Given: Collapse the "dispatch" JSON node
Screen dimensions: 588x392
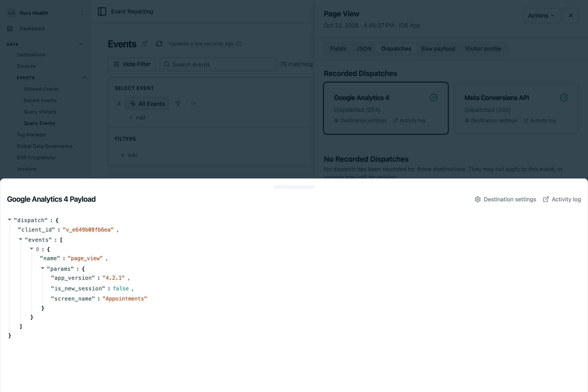Looking at the screenshot, I should pyautogui.click(x=10, y=220).
